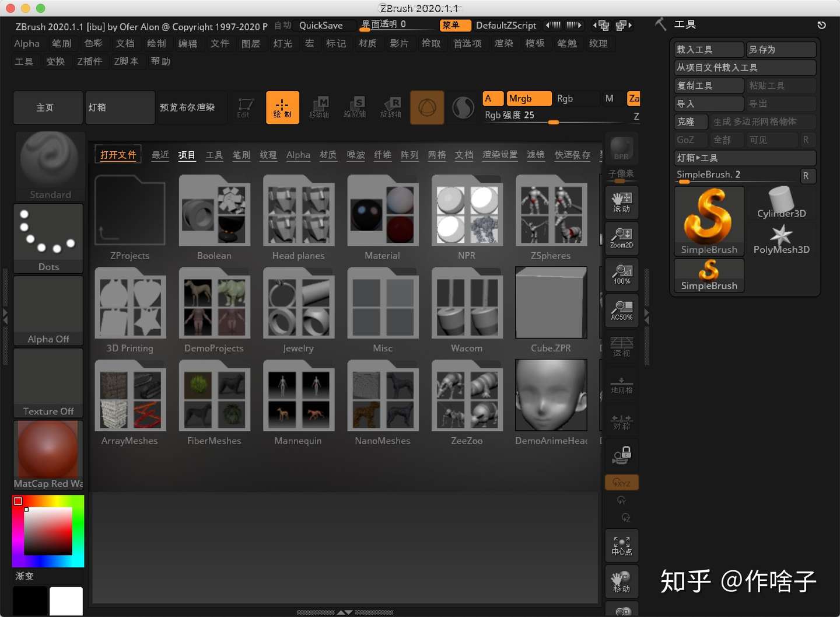Screen dimensions: 840x617
Task: Open the Alpha menu
Action: [x=27, y=44]
